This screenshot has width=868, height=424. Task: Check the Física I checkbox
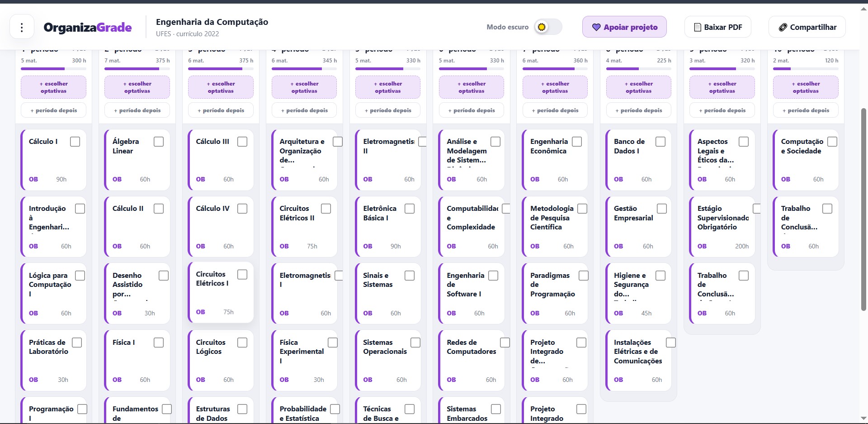[159, 343]
